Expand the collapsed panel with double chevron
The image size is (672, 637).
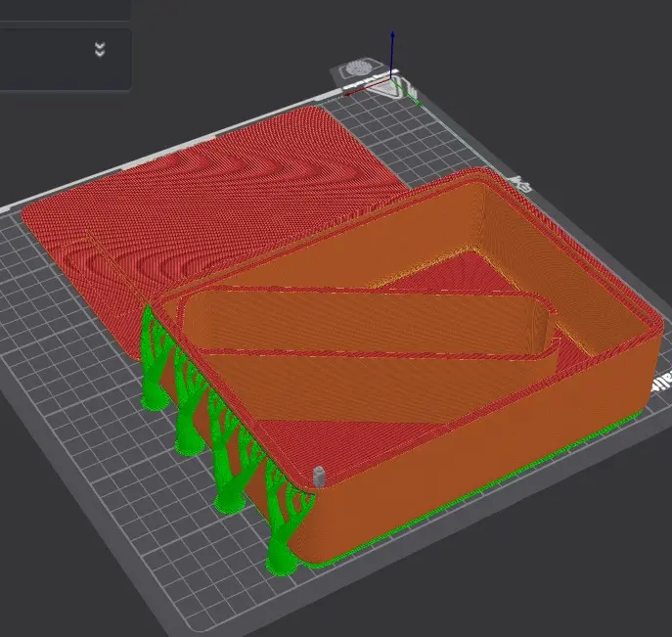click(100, 50)
